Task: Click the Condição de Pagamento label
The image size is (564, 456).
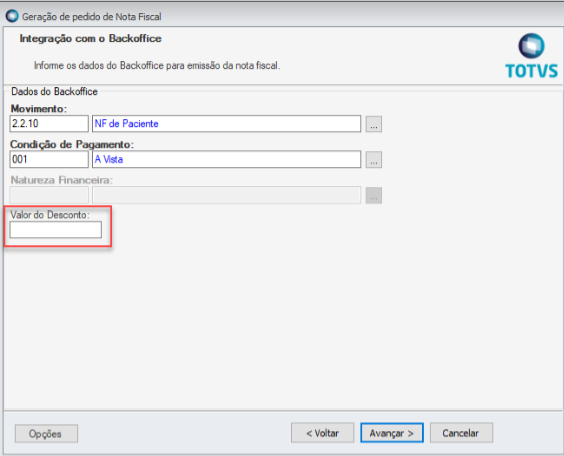Action: 72,145
